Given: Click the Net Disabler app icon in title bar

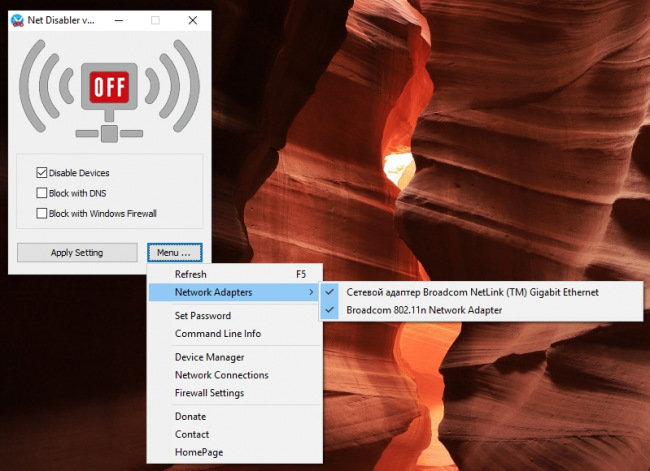Looking at the screenshot, I should (x=17, y=20).
